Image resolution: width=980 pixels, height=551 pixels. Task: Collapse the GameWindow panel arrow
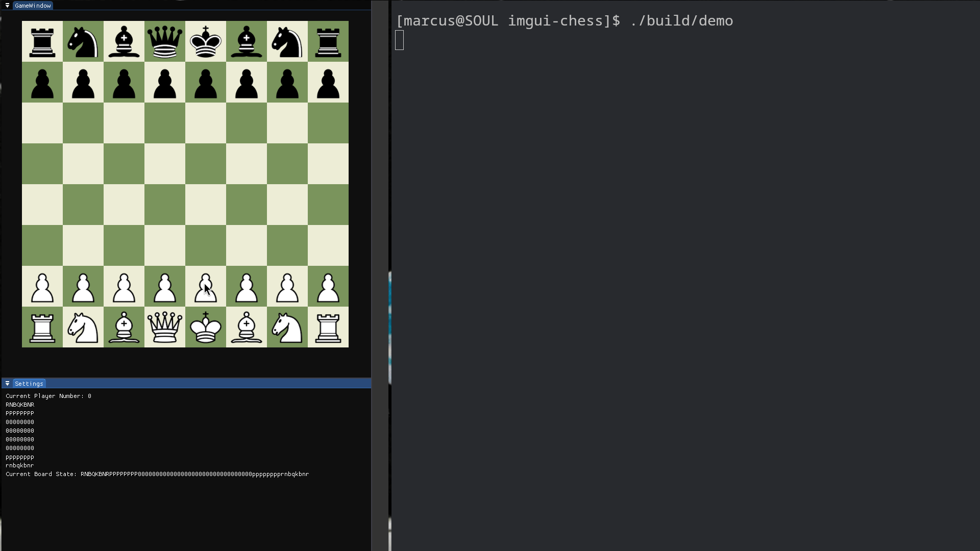7,6
